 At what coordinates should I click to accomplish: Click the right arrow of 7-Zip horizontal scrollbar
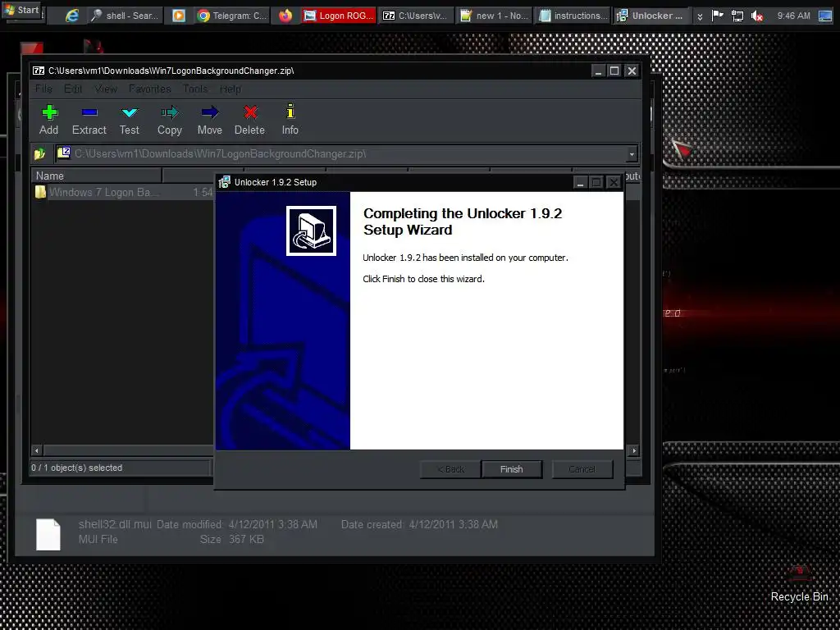tap(634, 450)
